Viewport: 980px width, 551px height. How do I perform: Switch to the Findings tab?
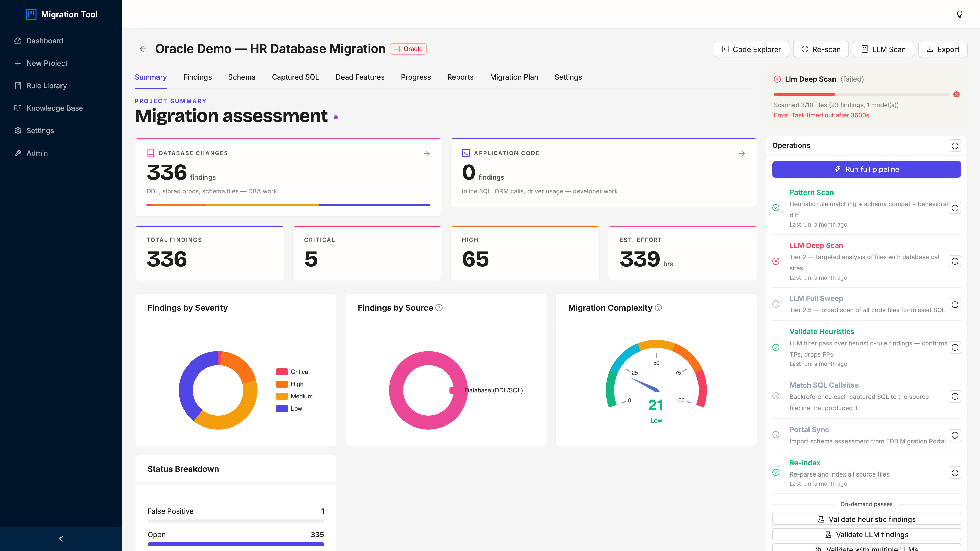(197, 77)
